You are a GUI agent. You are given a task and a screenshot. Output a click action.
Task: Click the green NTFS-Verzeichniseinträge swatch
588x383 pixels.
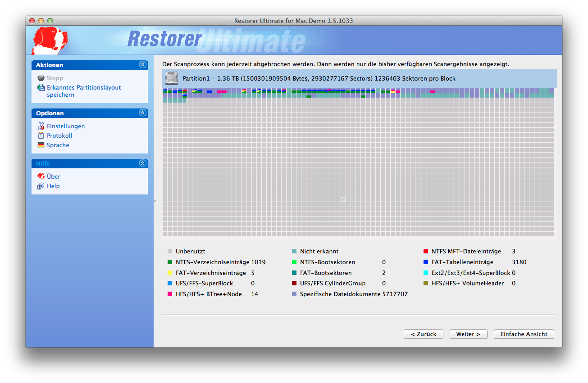tap(170, 262)
